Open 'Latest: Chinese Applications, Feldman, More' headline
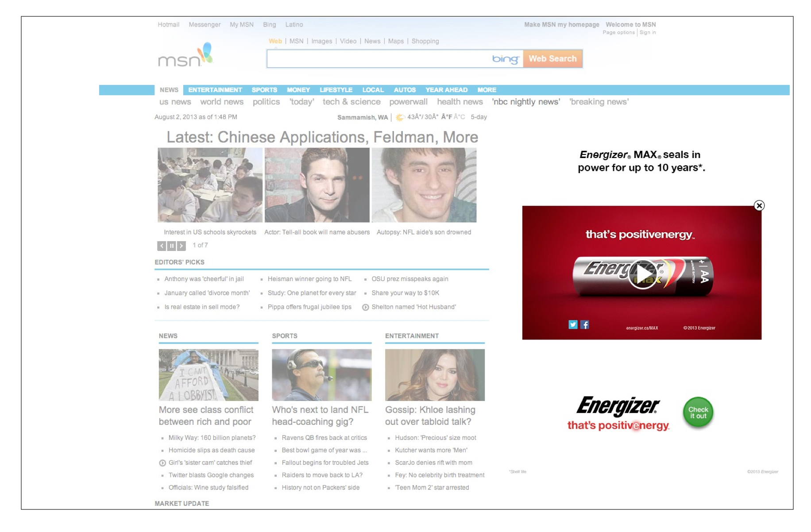 pos(322,138)
